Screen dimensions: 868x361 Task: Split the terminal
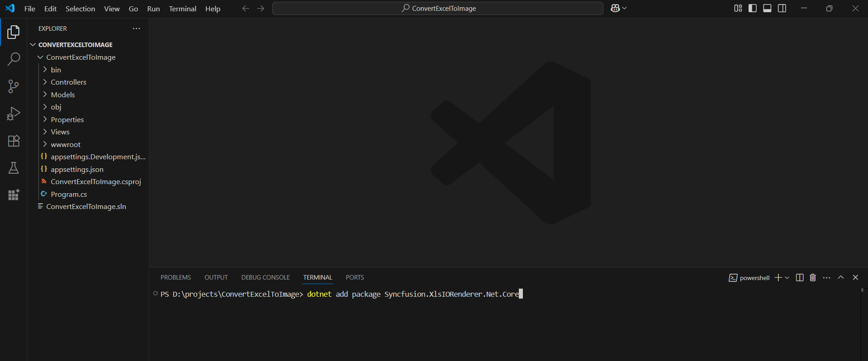click(x=800, y=277)
